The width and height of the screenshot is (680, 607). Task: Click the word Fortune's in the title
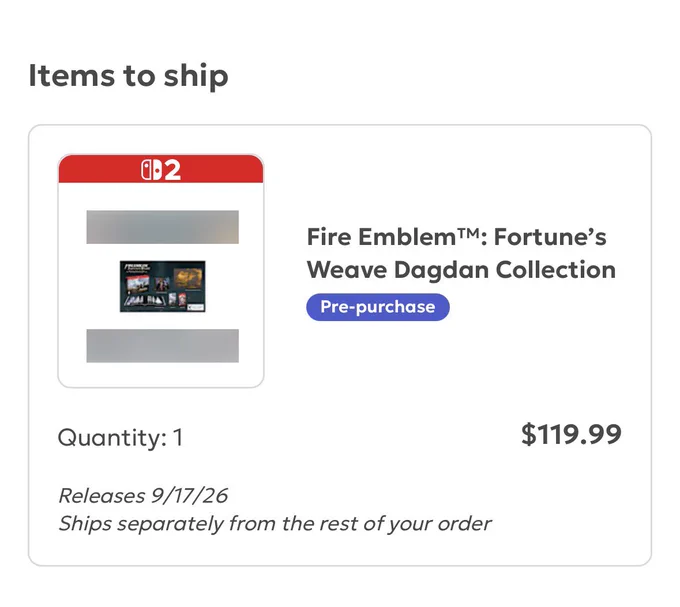coord(550,237)
